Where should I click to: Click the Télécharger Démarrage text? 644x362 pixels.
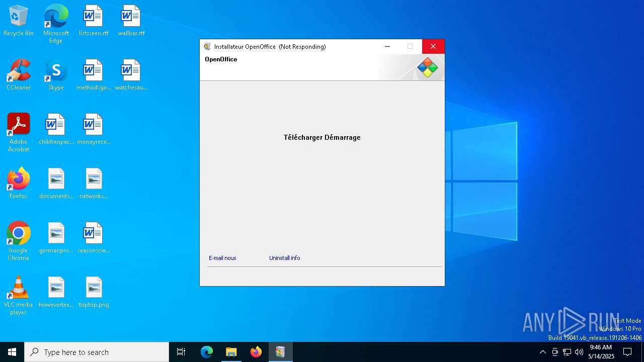322,137
